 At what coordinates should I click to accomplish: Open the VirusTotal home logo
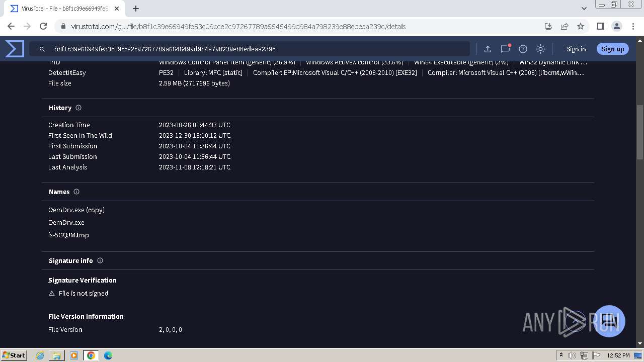pyautogui.click(x=15, y=49)
